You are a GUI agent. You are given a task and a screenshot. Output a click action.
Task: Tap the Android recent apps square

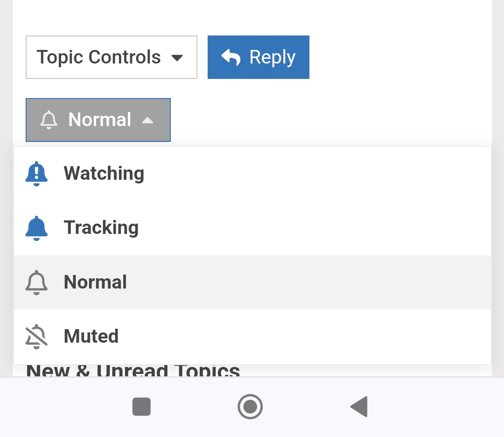(x=141, y=407)
